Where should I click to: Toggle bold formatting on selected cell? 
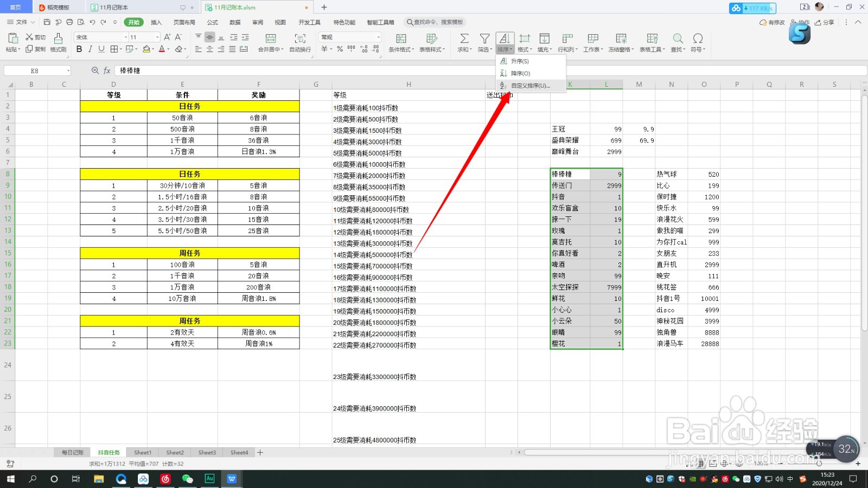[79, 49]
